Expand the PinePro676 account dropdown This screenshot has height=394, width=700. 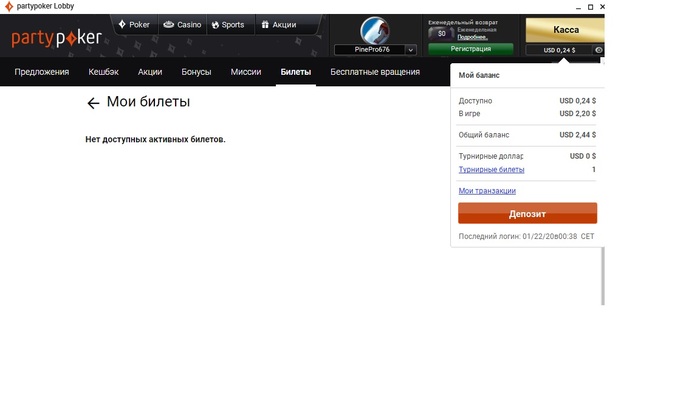(x=410, y=50)
